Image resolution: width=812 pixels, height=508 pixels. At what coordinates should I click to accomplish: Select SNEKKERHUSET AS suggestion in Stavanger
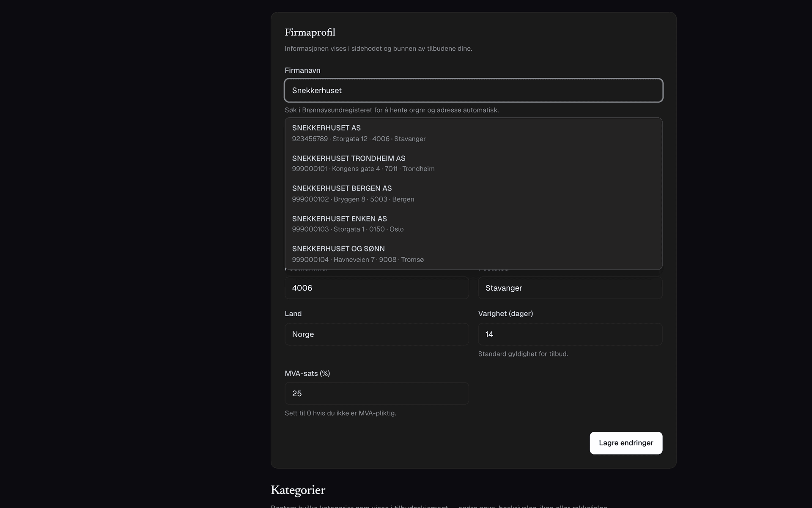tap(473, 133)
